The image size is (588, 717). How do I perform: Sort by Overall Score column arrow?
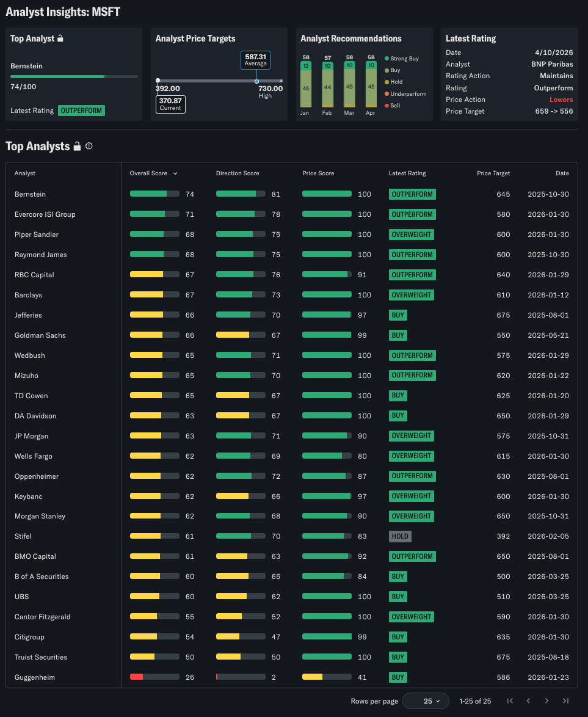click(175, 174)
